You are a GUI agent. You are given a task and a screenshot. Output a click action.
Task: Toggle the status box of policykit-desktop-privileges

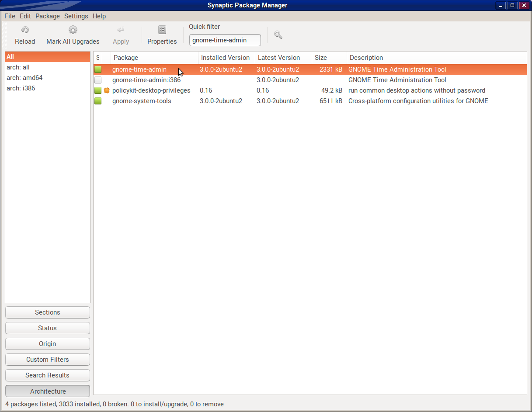point(98,90)
